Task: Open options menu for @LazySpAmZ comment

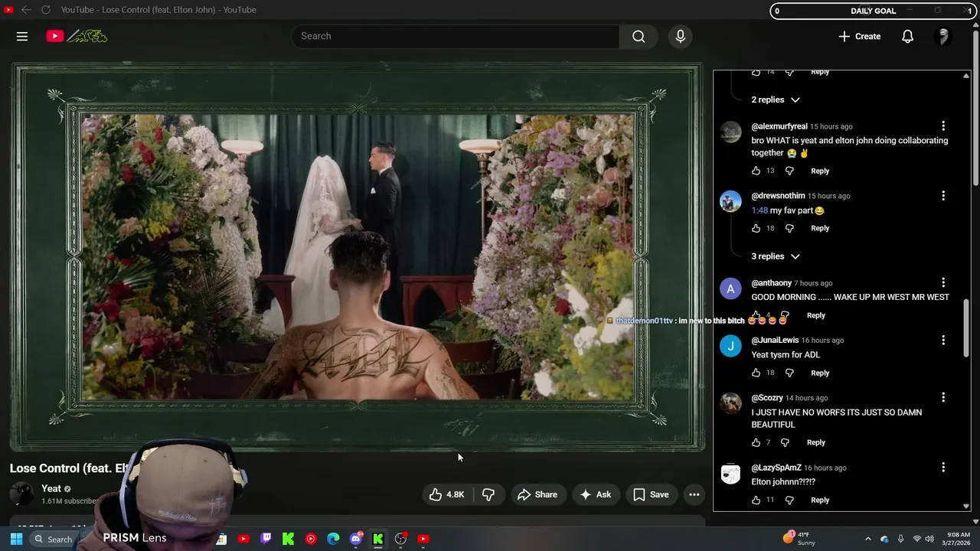Action: 943,468
